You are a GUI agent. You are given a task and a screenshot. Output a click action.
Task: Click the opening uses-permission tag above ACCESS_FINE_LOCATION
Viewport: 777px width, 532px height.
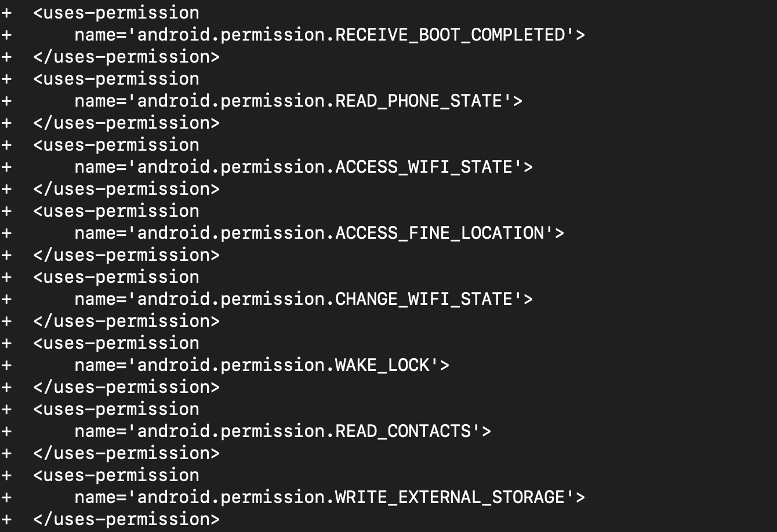(x=116, y=211)
